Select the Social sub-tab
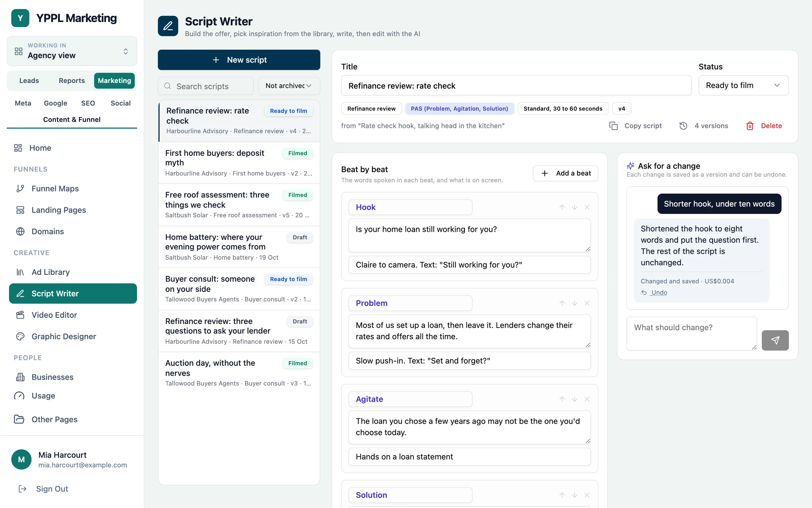 (120, 103)
